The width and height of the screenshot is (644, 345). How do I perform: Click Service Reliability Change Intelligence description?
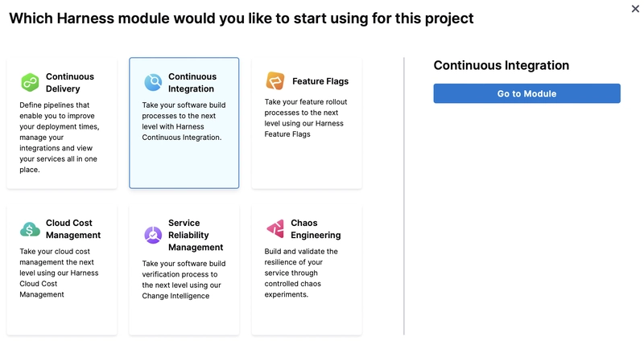pos(184,280)
